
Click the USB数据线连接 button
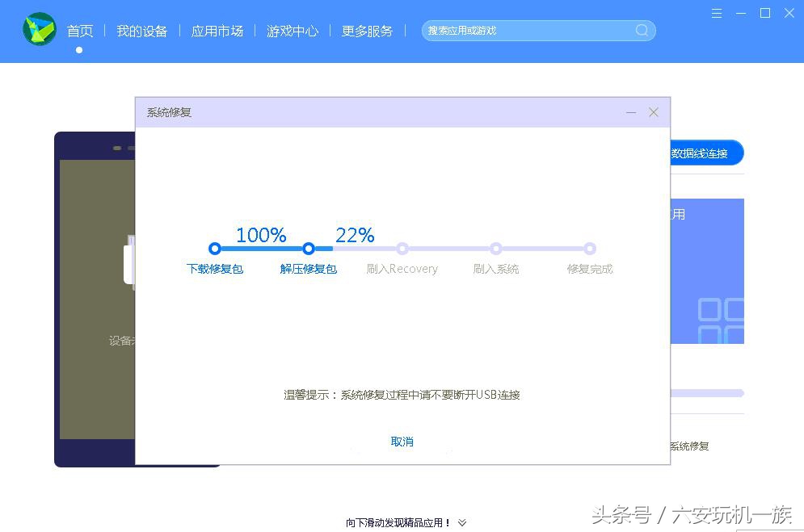pos(705,153)
